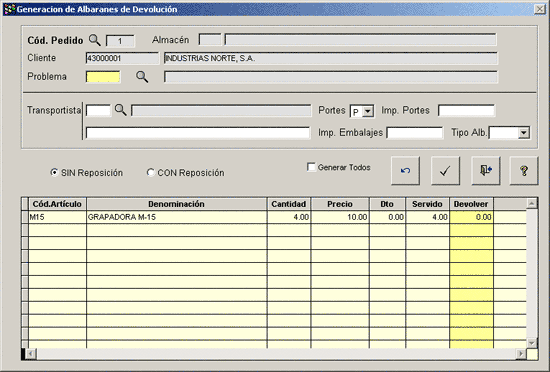Click the Devolver cell 0.00
This screenshot has width=550, height=372.
[471, 217]
